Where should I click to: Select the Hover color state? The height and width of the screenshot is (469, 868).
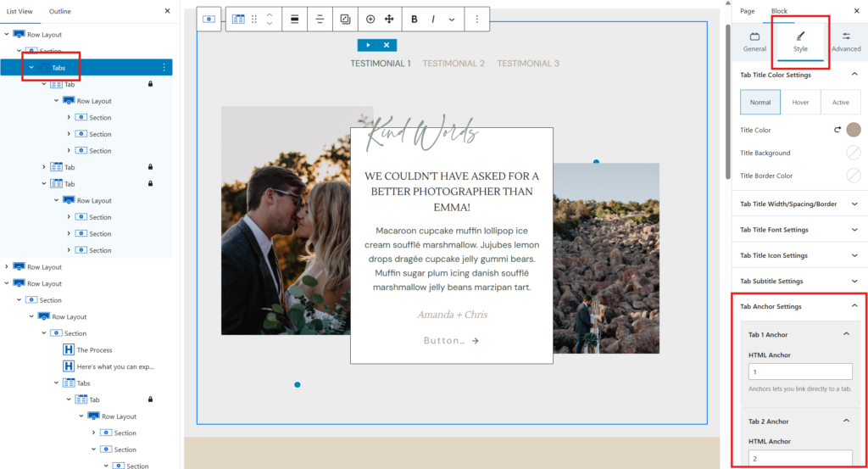pos(800,103)
